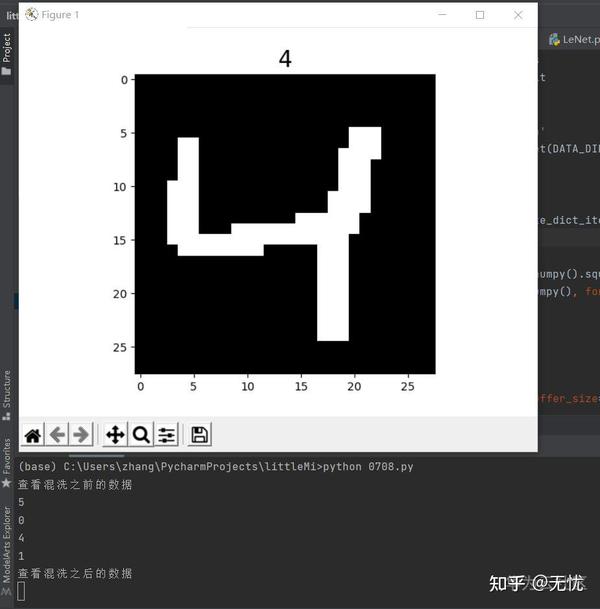Reset the plot view with Home icon

(33, 435)
